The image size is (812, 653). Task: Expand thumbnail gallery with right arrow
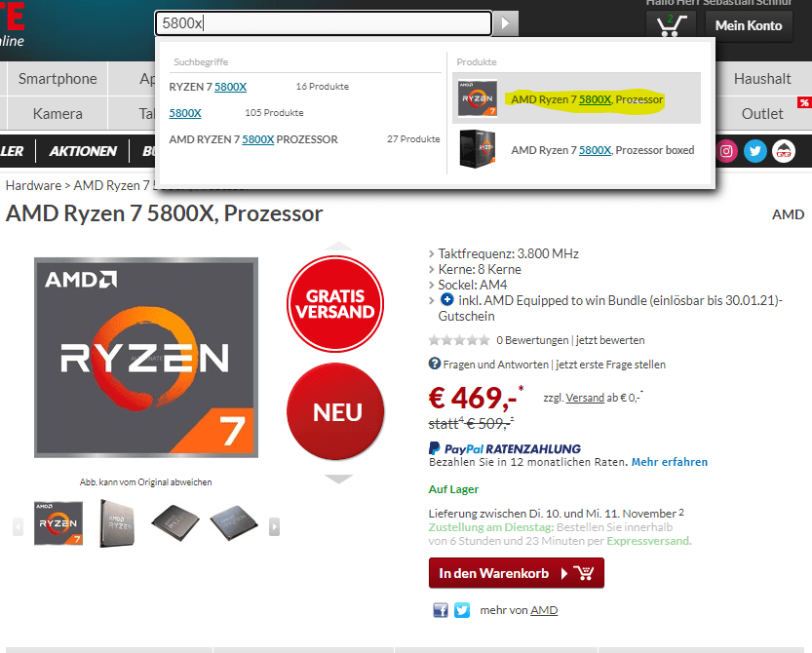(275, 527)
